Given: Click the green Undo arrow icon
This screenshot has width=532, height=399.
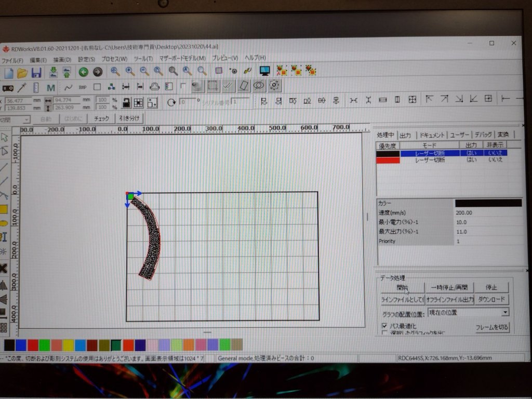Looking at the screenshot, I should (83, 72).
